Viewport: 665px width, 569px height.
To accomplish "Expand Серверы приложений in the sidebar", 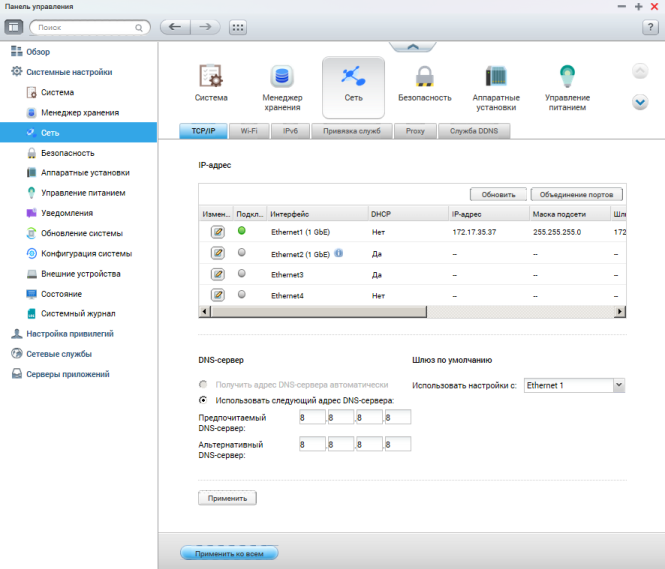I will pos(68,374).
